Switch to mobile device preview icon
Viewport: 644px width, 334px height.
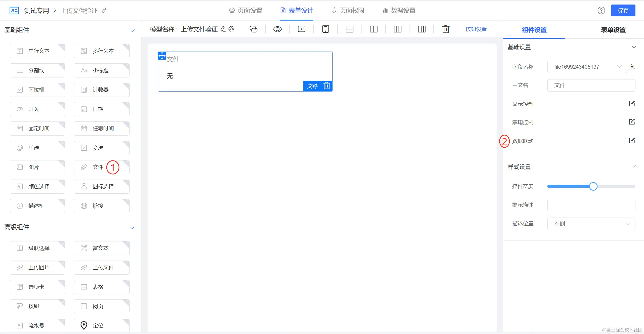326,29
